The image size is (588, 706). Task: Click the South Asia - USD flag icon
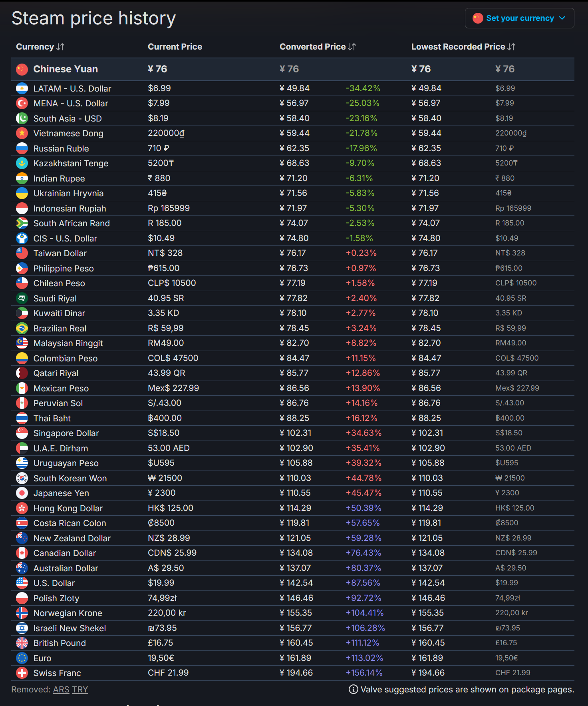pos(22,118)
